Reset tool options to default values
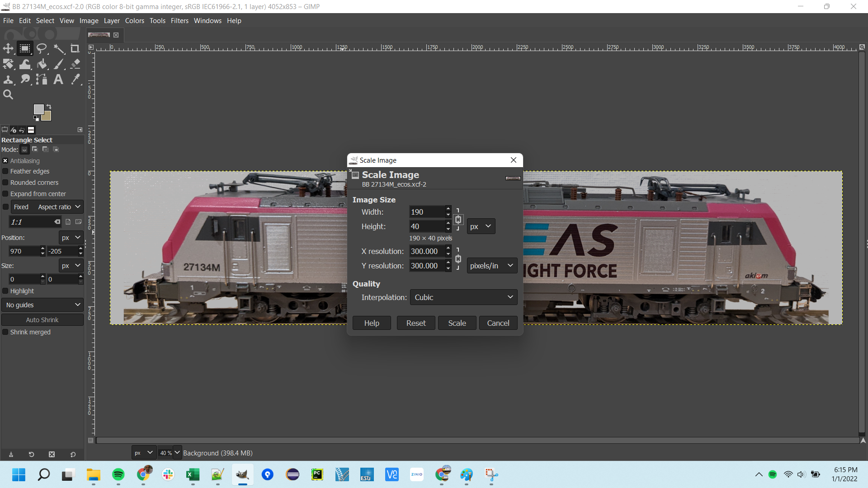This screenshot has height=488, width=868. click(x=73, y=455)
